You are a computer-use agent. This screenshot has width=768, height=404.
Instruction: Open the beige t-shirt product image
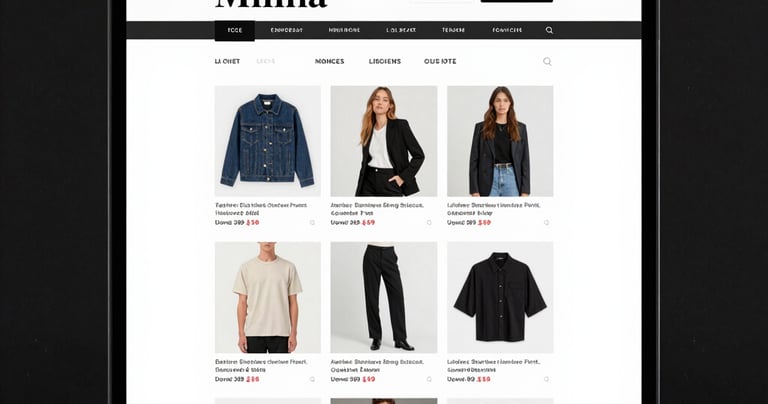click(x=267, y=297)
